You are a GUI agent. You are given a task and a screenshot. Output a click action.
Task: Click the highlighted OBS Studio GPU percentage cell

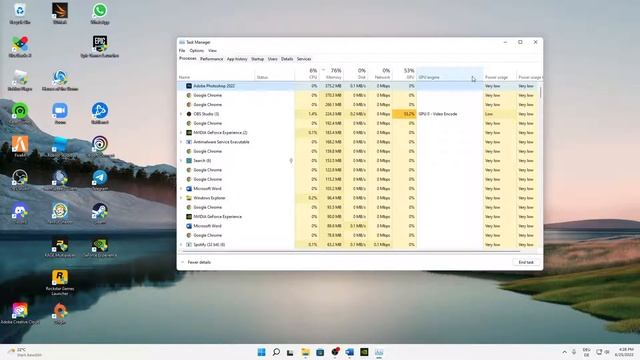[x=404, y=114]
